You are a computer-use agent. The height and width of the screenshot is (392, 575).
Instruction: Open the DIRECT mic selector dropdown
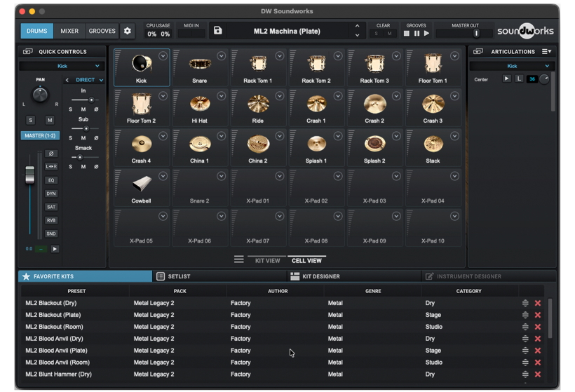click(x=89, y=79)
